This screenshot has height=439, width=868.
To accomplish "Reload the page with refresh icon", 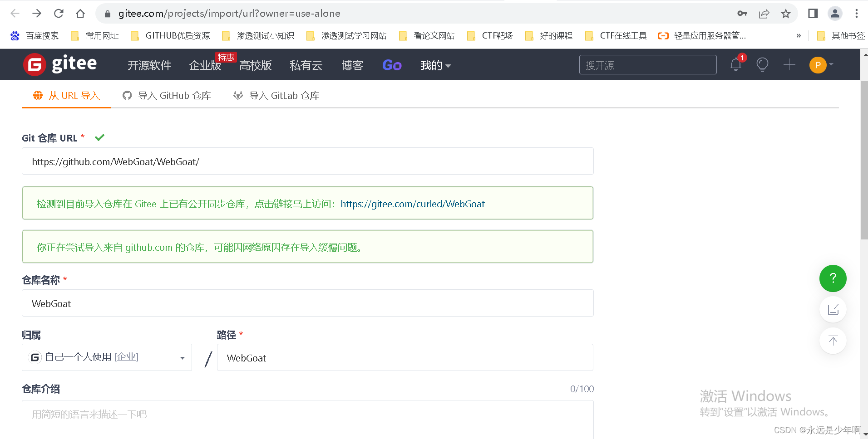I will point(59,14).
